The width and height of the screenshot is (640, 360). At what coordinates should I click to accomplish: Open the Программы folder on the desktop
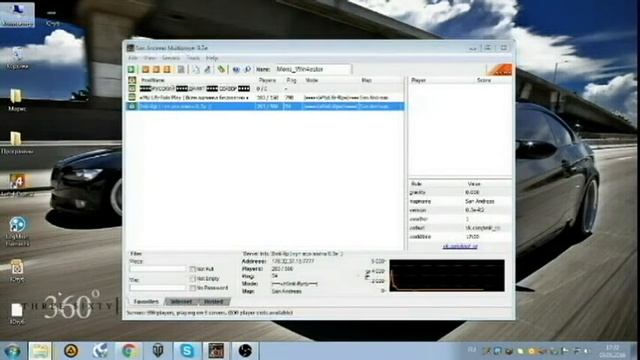16,143
